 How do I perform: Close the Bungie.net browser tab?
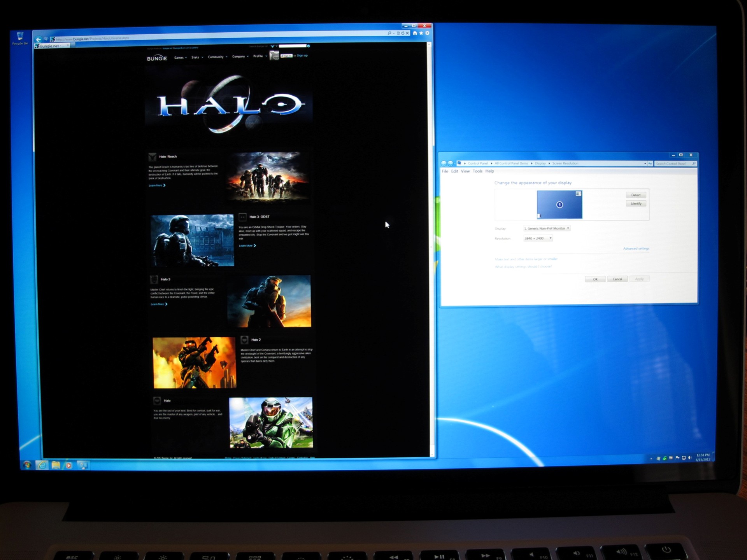pyautogui.click(x=68, y=45)
